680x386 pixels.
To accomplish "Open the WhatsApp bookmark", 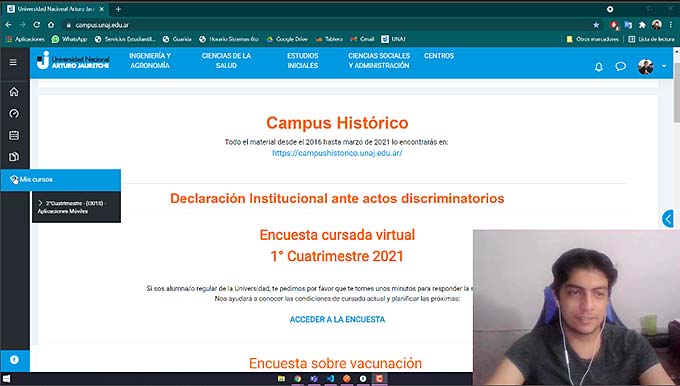I will (x=70, y=39).
